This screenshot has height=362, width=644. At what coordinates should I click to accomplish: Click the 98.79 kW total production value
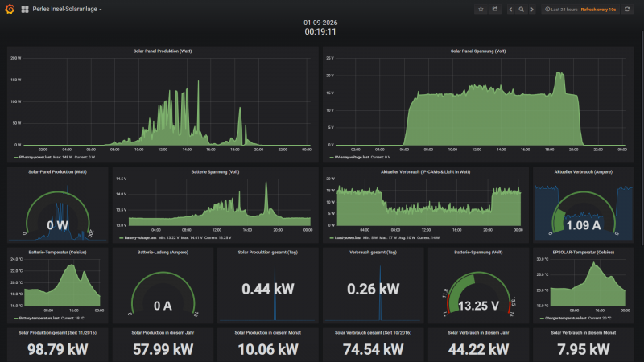click(x=57, y=349)
